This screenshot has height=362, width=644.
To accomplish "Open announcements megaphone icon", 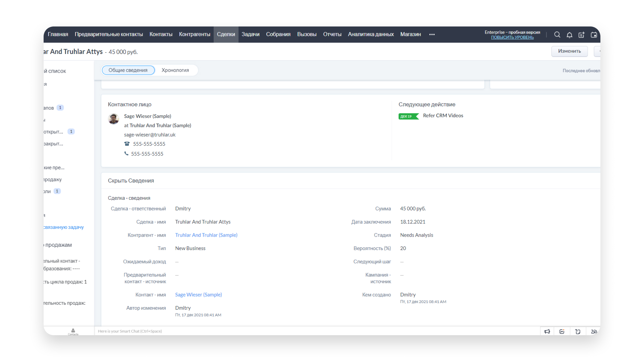I will click(x=547, y=331).
